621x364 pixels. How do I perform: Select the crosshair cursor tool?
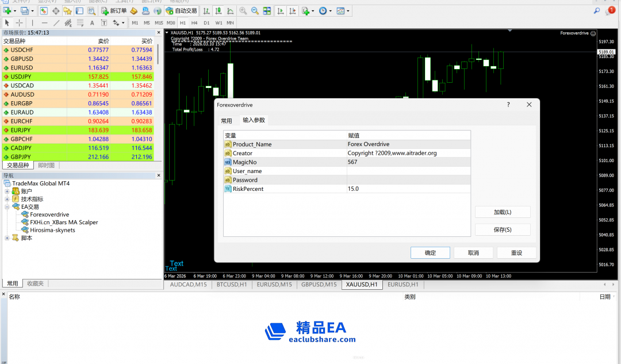coord(19,23)
